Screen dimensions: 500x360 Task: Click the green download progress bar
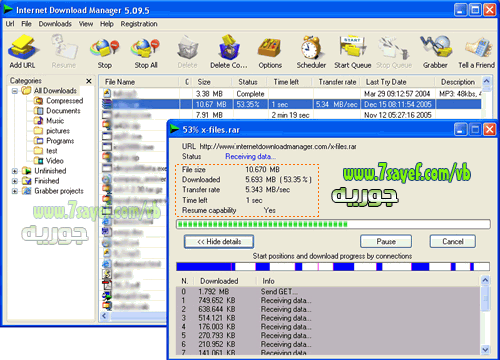pos(333,224)
